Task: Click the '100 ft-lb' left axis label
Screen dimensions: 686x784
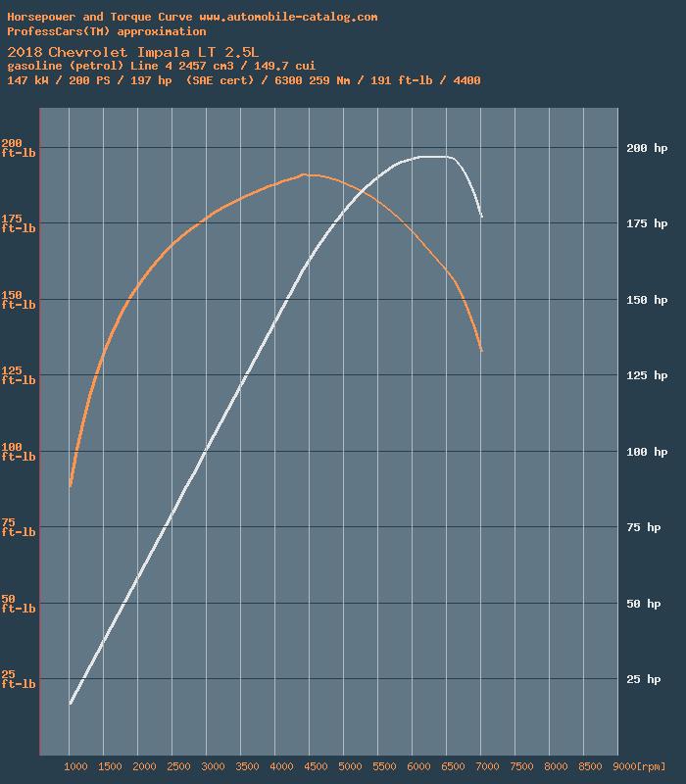Action: (x=19, y=452)
